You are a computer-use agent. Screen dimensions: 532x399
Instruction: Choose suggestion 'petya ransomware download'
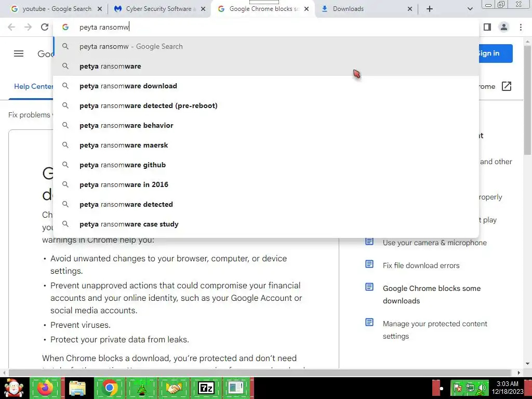[x=266, y=86]
